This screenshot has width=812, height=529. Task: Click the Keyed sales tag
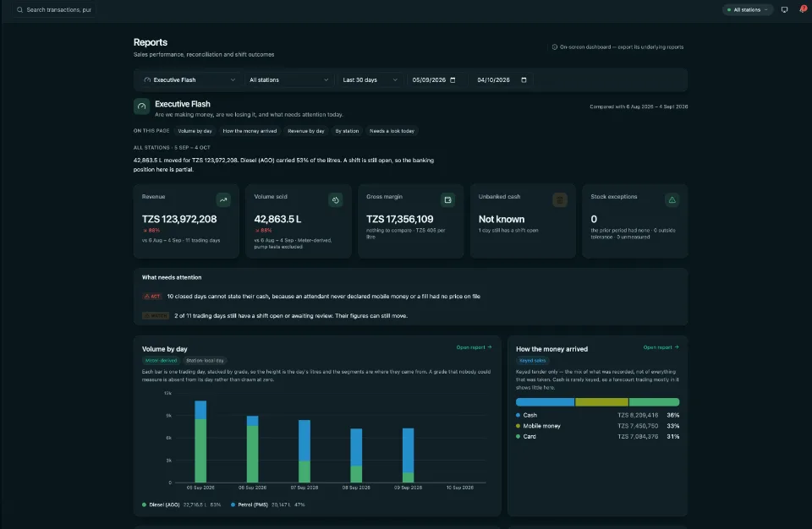click(532, 361)
